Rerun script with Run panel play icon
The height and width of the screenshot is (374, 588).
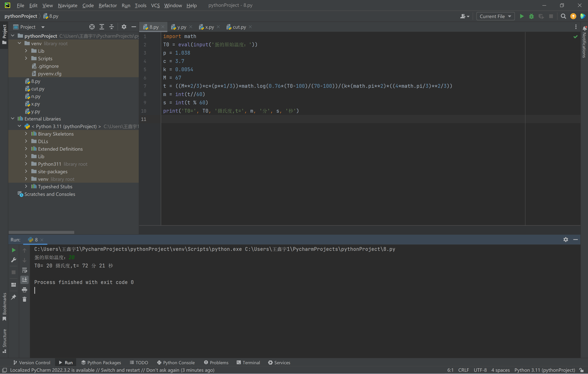click(x=14, y=250)
